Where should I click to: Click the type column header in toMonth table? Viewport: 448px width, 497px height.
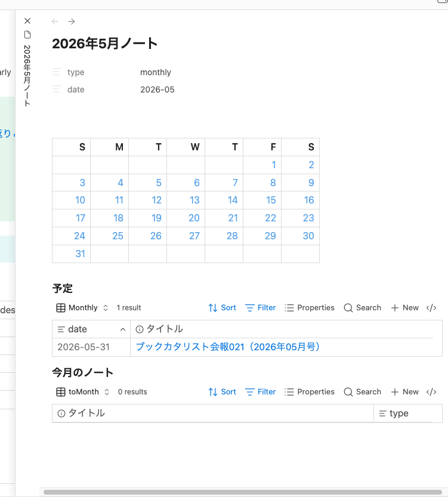(408, 413)
